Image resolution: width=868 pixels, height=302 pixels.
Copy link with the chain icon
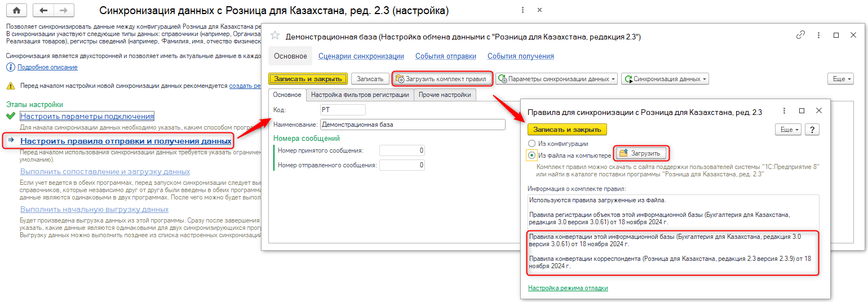(800, 35)
